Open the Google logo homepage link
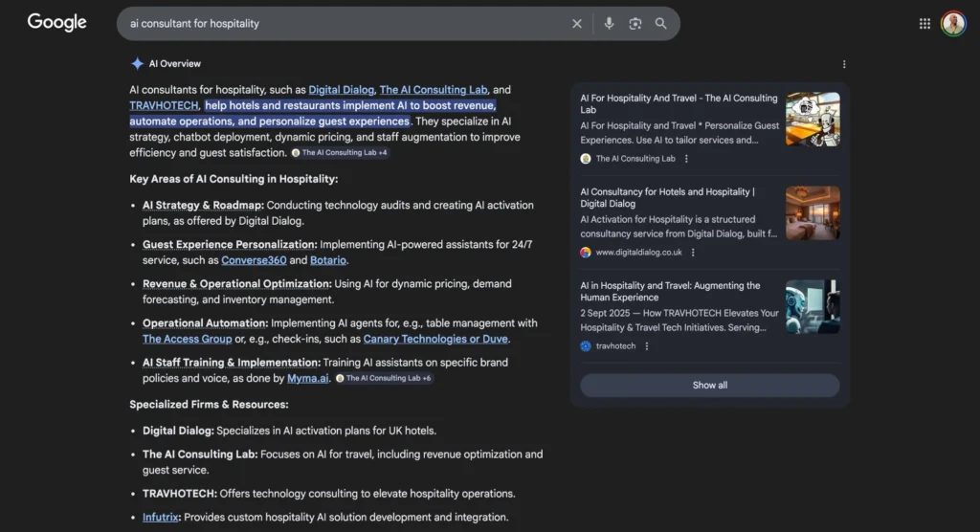 click(56, 23)
